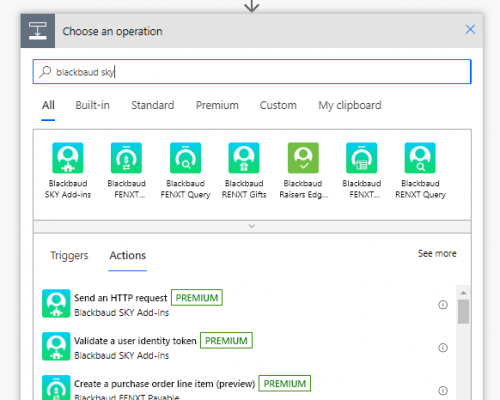Select the Blackbaud RENXT Query connector
500x400 pixels.
point(420,158)
